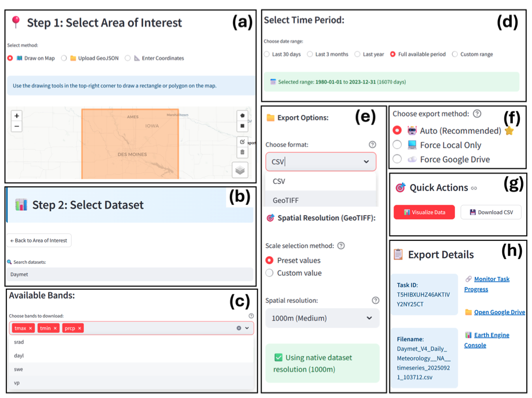The image size is (532, 398).
Task: Click the edit layers icon on the map
Action: pyautogui.click(x=243, y=142)
